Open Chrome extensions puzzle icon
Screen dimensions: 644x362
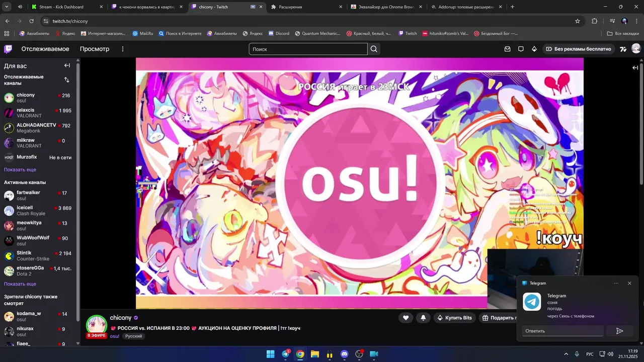pyautogui.click(x=594, y=21)
